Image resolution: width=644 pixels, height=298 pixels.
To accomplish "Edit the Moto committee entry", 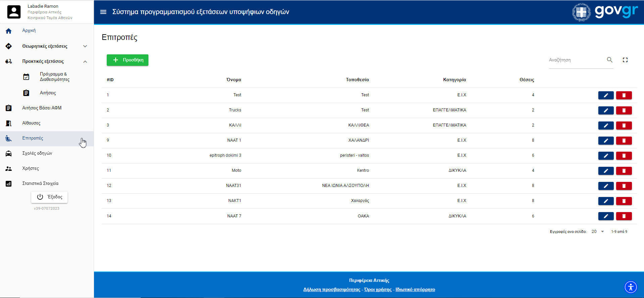I will point(606,171).
